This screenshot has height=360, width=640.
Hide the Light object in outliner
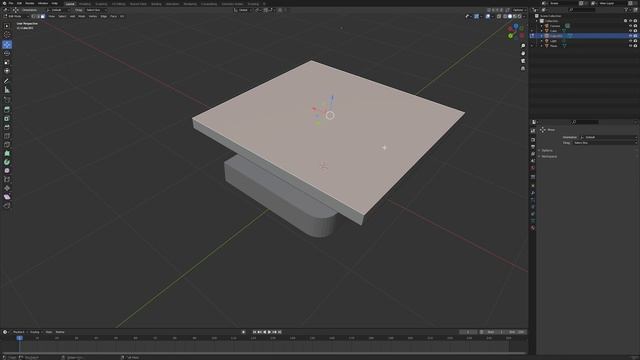pos(630,41)
